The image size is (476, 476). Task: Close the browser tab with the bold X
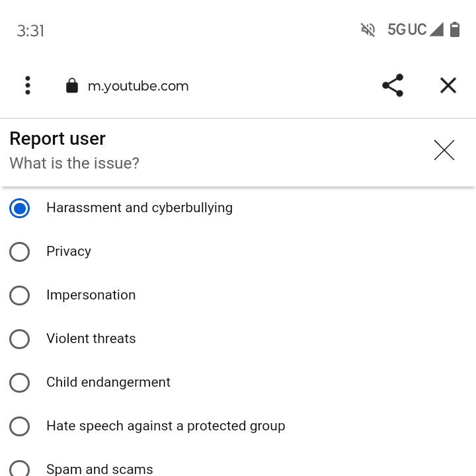pos(448,85)
